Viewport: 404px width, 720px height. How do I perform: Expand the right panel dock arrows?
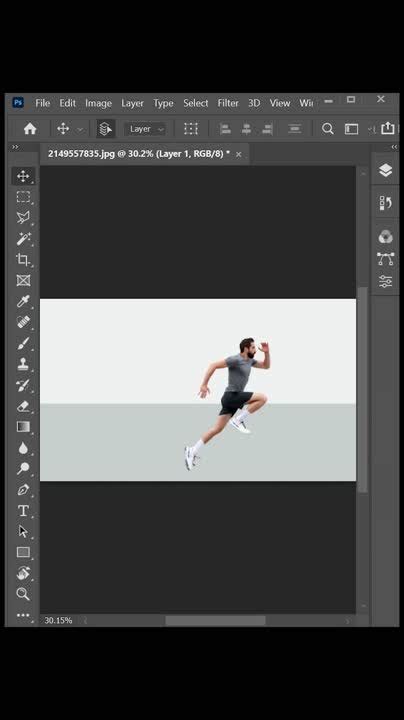(x=394, y=147)
